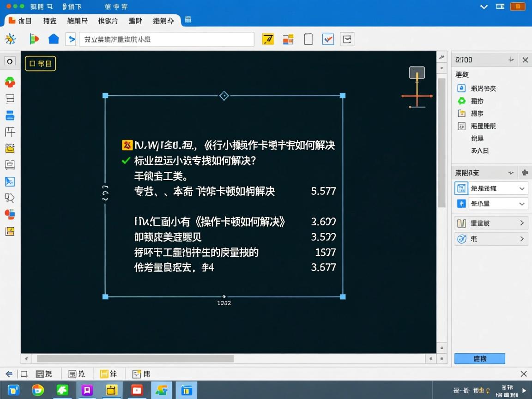
Task: Click the yellow save icon at the sidebar bottom
Action: tap(10, 231)
